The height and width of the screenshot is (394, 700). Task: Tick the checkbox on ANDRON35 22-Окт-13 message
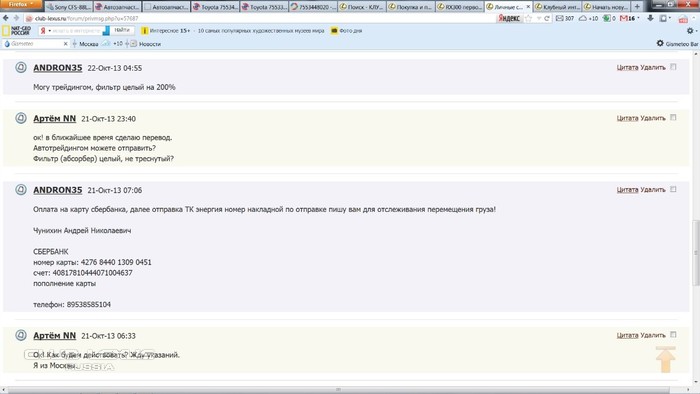pos(673,67)
